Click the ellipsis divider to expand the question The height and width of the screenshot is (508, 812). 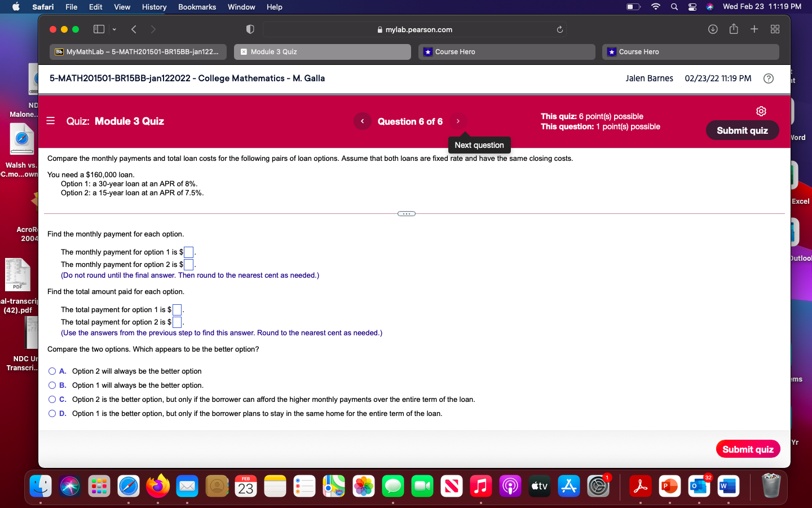pyautogui.click(x=407, y=213)
